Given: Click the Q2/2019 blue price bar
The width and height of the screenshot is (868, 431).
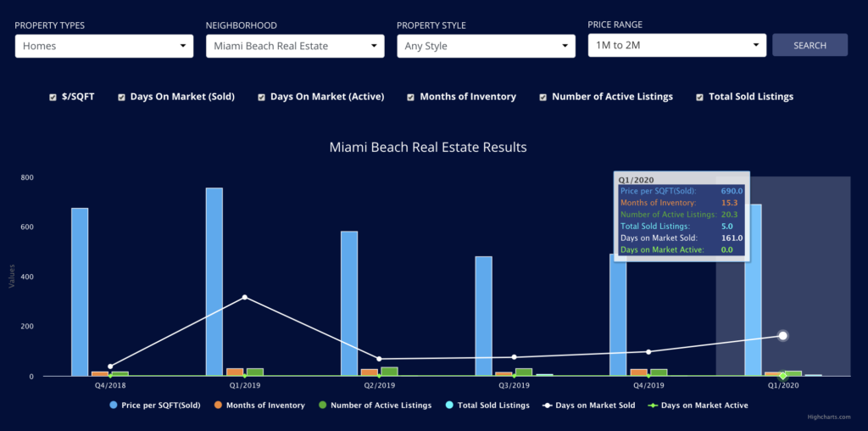Looking at the screenshot, I should (349, 304).
